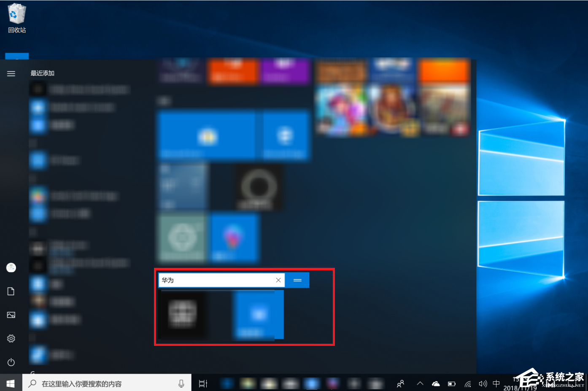
Task: Open the volume speaker icon in the tray
Action: (x=483, y=383)
